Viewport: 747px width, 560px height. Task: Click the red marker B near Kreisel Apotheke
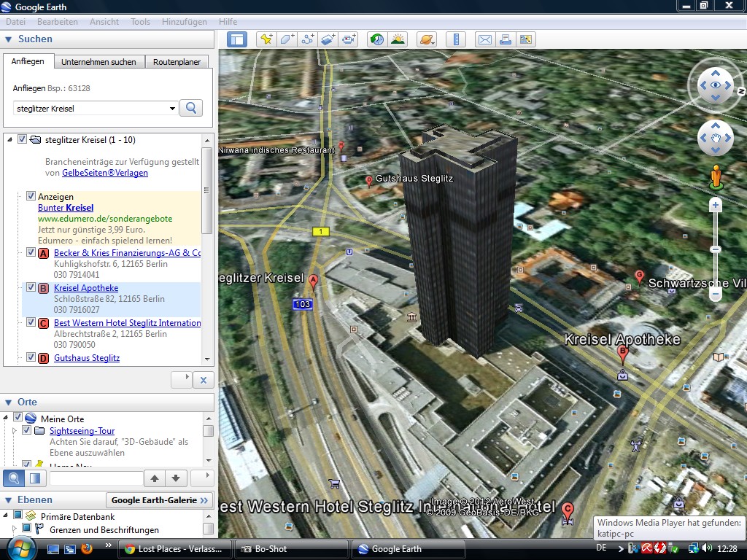point(622,353)
